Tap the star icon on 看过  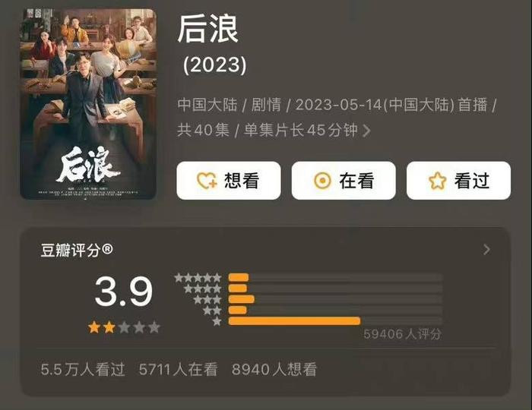(437, 181)
